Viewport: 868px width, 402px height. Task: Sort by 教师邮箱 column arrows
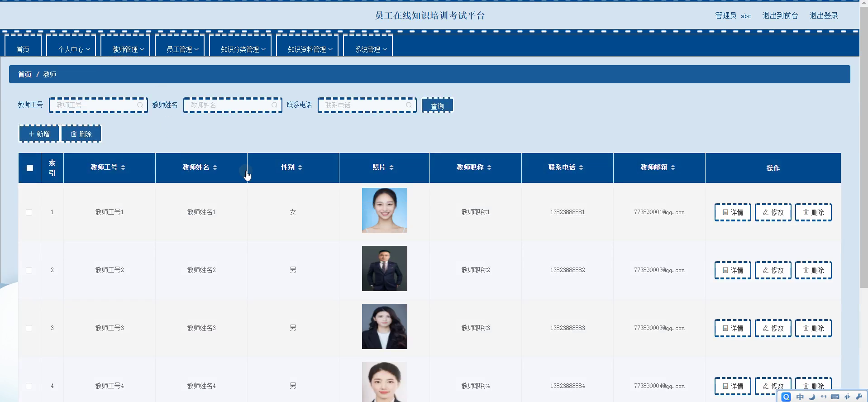[x=673, y=167]
